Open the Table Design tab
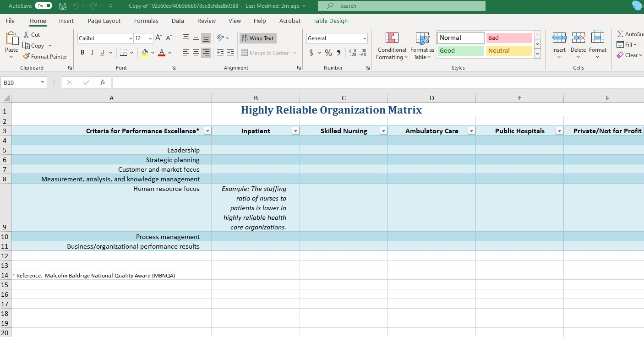644x337 pixels. (330, 21)
